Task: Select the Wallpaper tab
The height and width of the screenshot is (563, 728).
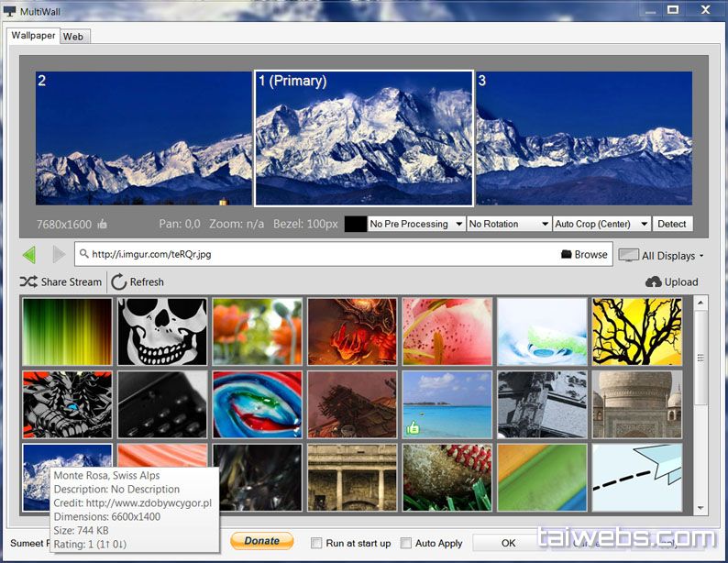Action: pos(34,36)
